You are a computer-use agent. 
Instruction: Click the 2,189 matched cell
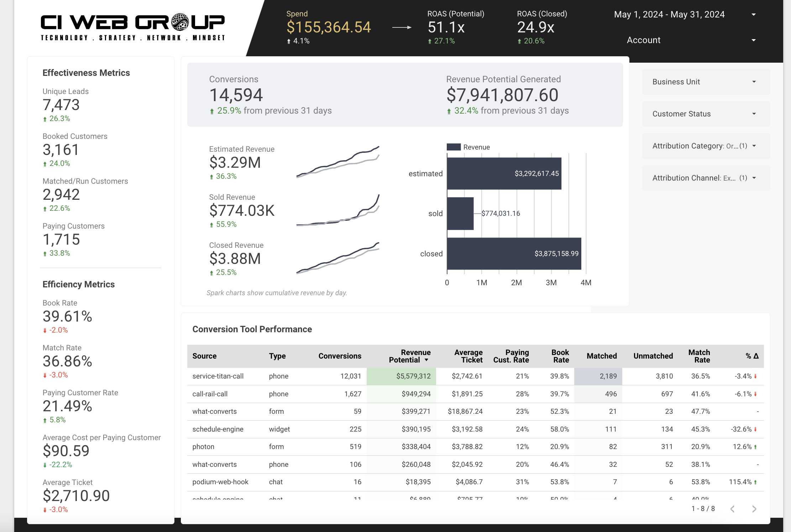[598, 376]
